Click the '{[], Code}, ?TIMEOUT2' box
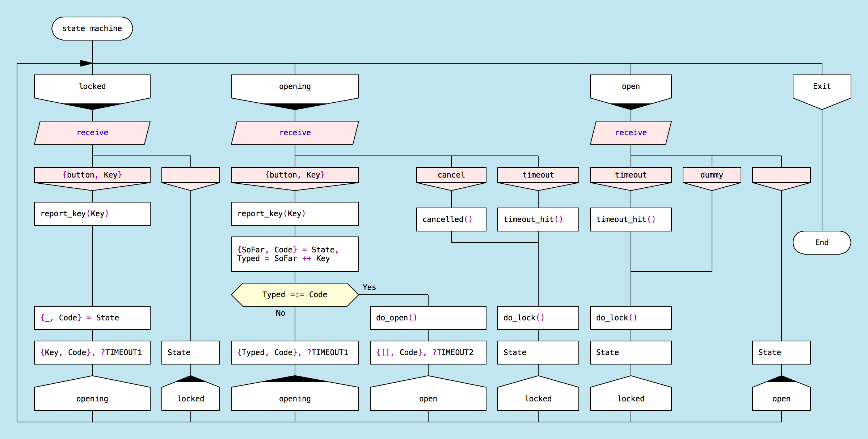The width and height of the screenshot is (868, 439). coord(428,353)
